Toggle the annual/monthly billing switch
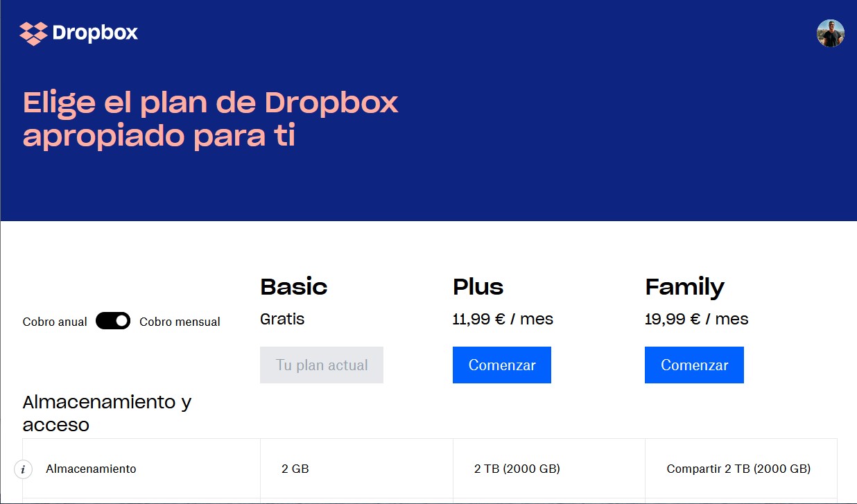Viewport: 857px width, 504px height. pos(113,321)
